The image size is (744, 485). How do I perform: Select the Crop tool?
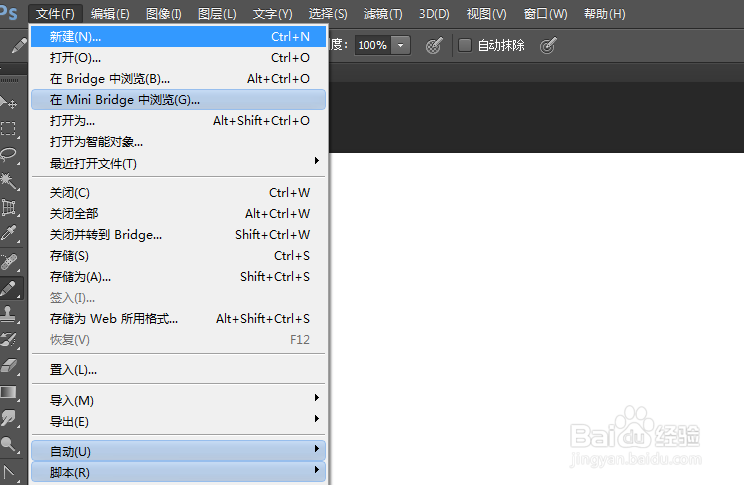[x=9, y=207]
